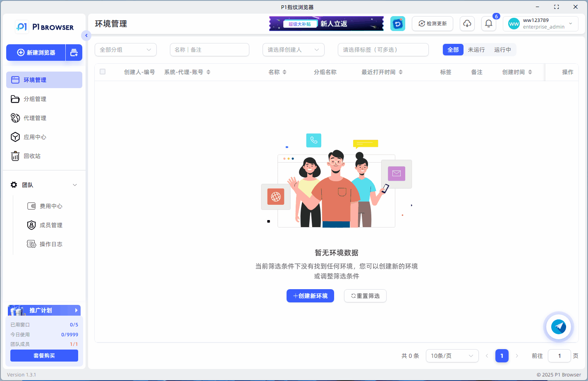Open the 10条/页 page size dropdown
588x381 pixels.
click(452, 356)
